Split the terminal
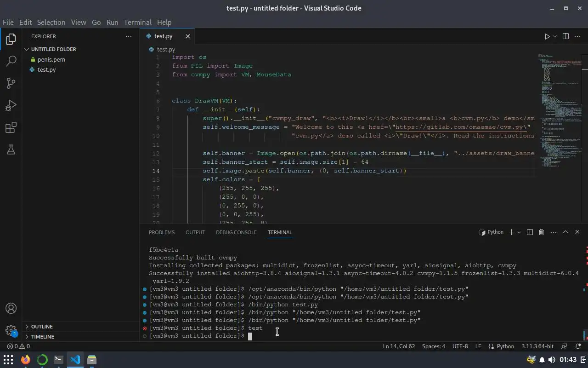The image size is (588, 368). 530,232
